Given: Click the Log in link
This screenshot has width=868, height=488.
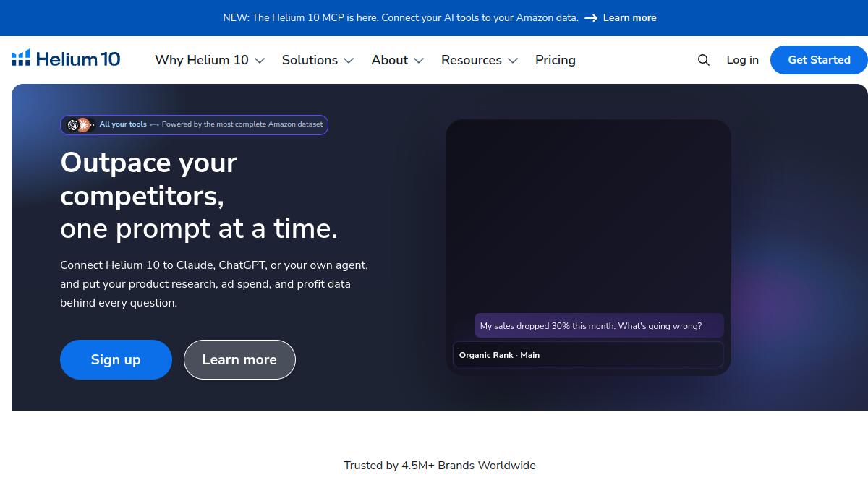Looking at the screenshot, I should pyautogui.click(x=743, y=60).
